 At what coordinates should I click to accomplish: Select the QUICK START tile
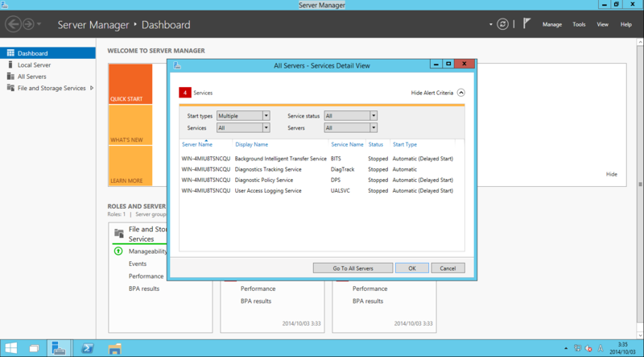click(x=130, y=84)
